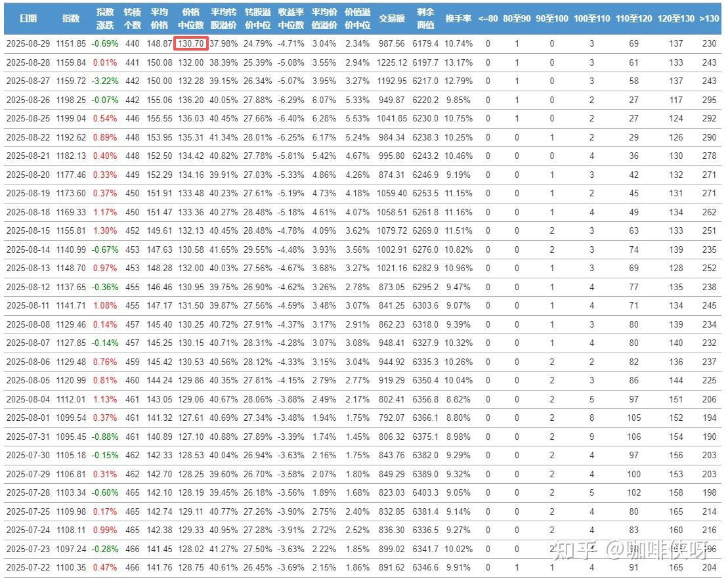Click the >130 column header
This screenshot has width=728, height=581.
point(710,18)
